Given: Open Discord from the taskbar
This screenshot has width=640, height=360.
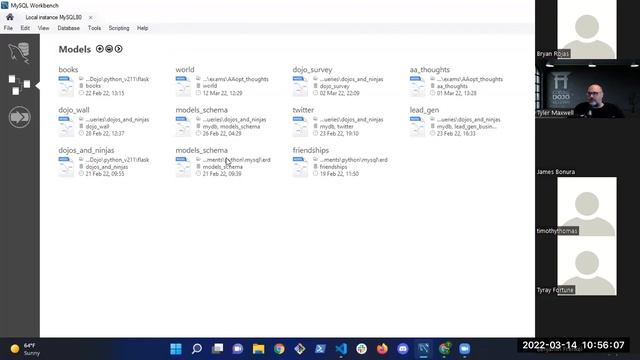Looking at the screenshot, I should [x=403, y=349].
